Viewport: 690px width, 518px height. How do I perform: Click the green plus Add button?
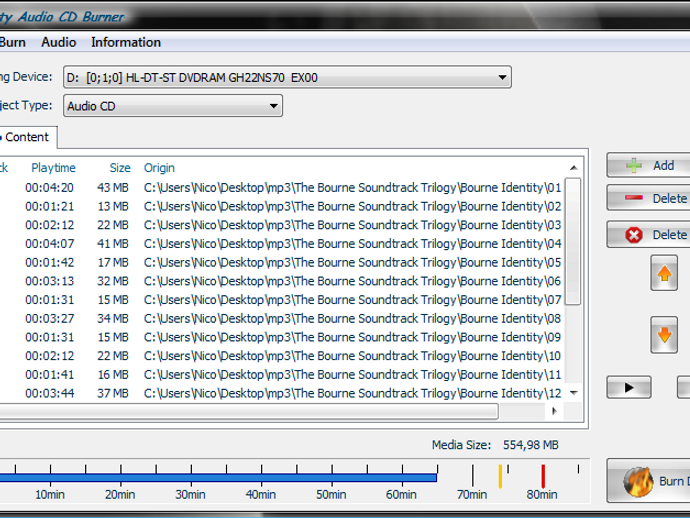(x=649, y=165)
